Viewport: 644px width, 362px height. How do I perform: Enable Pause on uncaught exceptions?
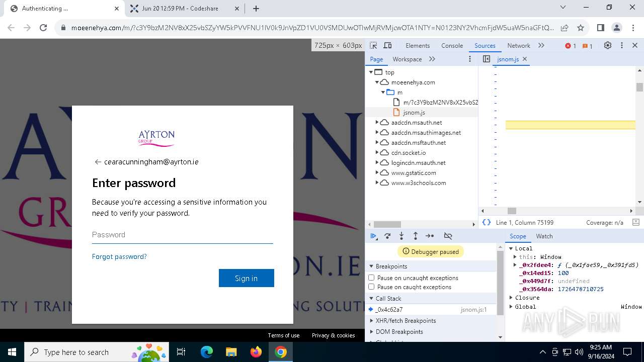[371, 278]
